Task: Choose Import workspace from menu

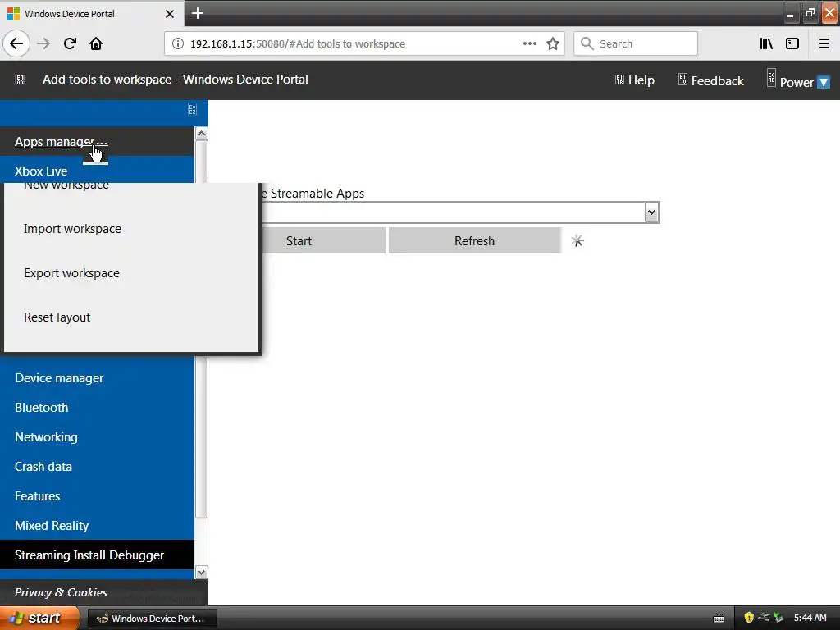Action: [72, 229]
